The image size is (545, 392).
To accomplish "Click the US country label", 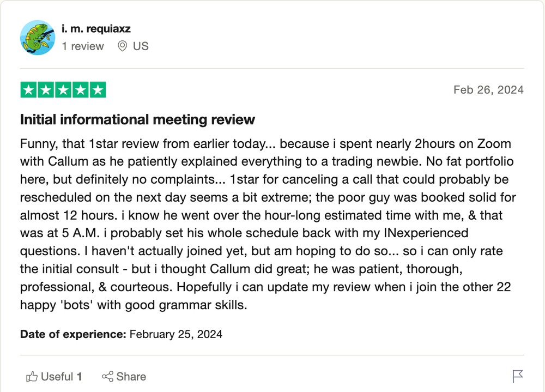I will coord(141,46).
